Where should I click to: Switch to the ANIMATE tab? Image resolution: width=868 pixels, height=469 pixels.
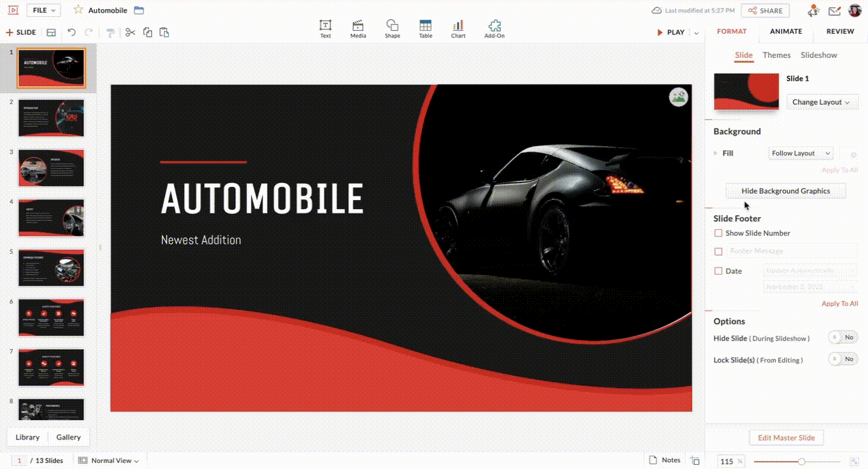[786, 31]
